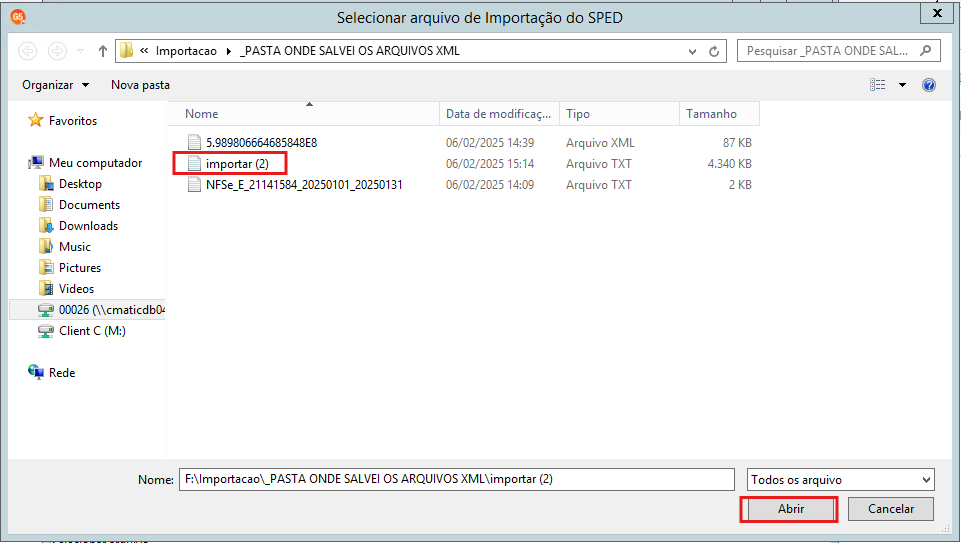Screen dimensions: 961x543
Task: Expand the arrow after Importacao in the address bar
Action: (229, 51)
